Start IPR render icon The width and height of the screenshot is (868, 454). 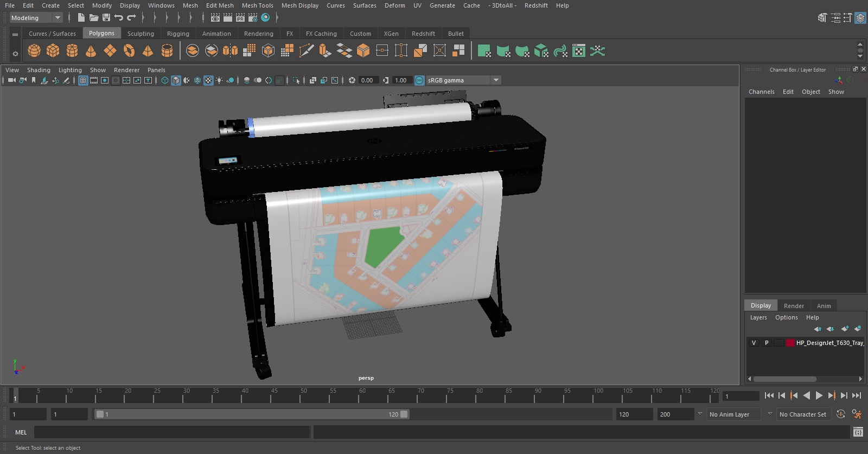tap(240, 18)
